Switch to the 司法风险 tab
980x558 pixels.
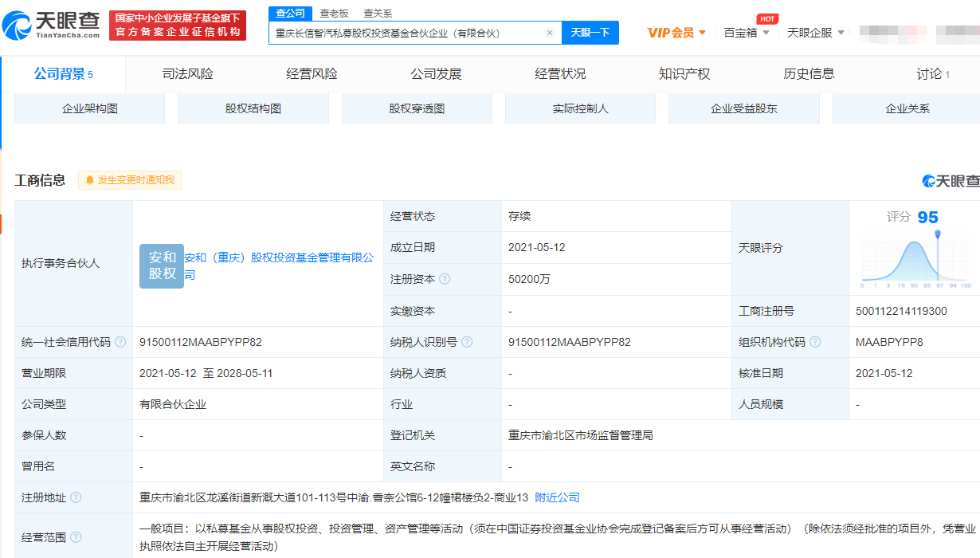pos(188,74)
